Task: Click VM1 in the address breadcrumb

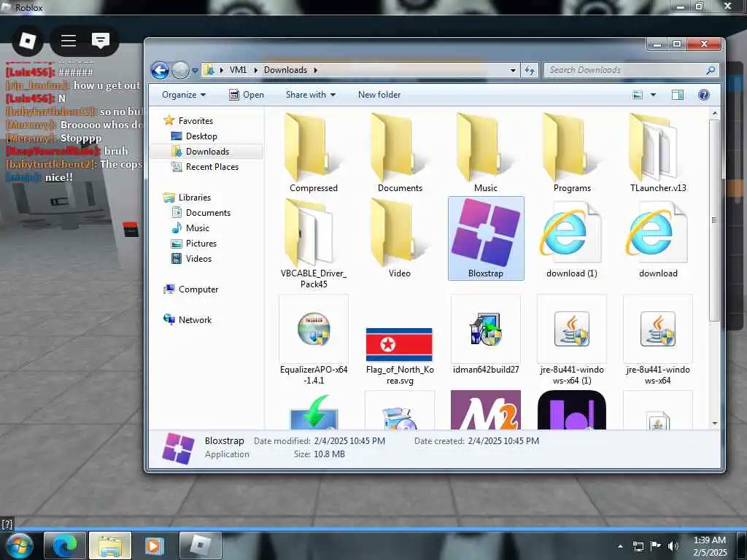Action: (x=239, y=70)
